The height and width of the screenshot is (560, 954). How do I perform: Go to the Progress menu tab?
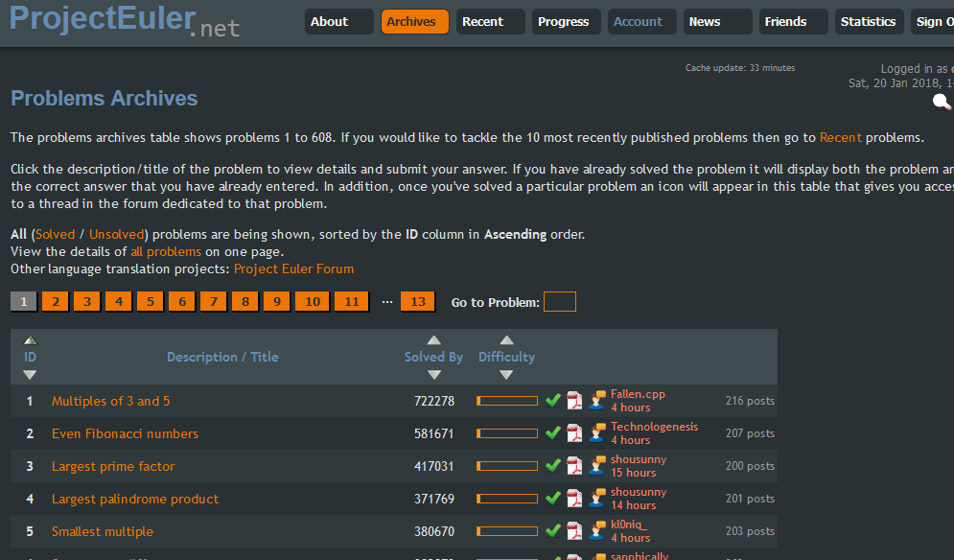point(564,22)
